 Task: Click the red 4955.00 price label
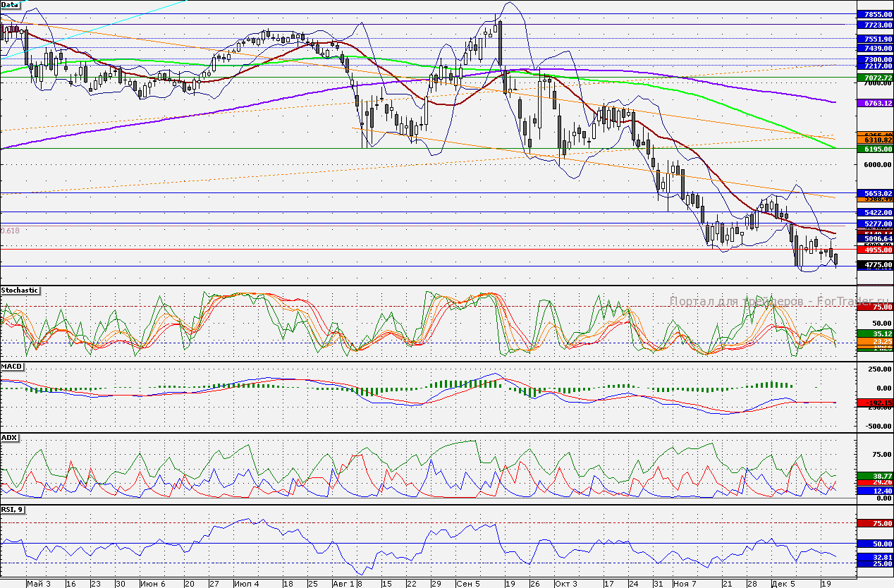click(874, 250)
